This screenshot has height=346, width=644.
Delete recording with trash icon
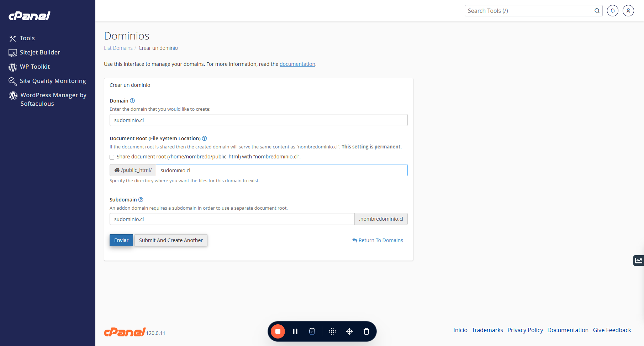click(x=366, y=331)
